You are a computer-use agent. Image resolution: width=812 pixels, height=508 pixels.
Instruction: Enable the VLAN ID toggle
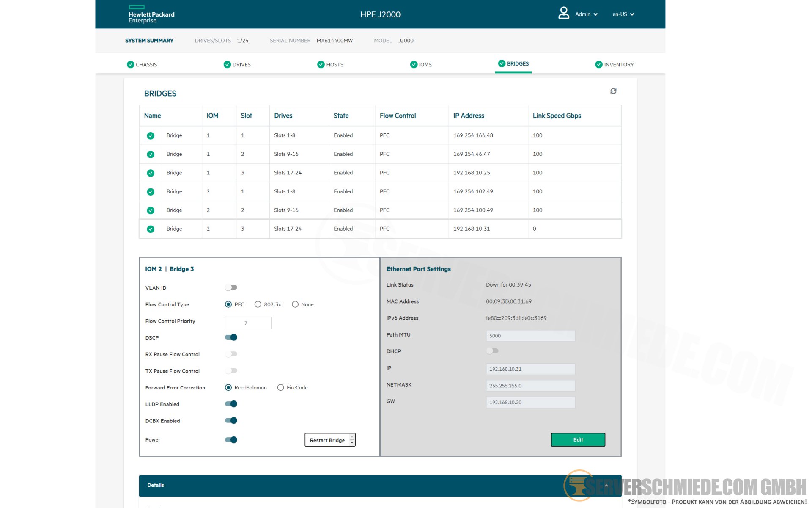(x=231, y=287)
